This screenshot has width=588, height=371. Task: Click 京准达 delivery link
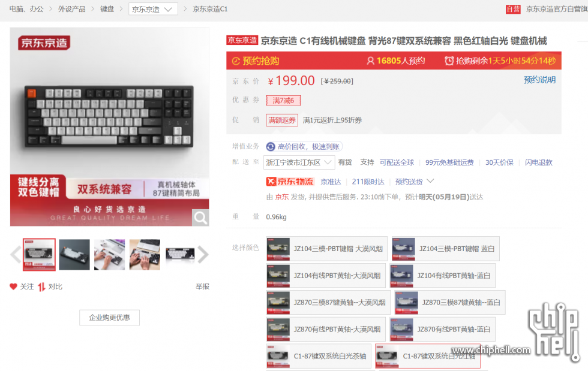pos(331,182)
